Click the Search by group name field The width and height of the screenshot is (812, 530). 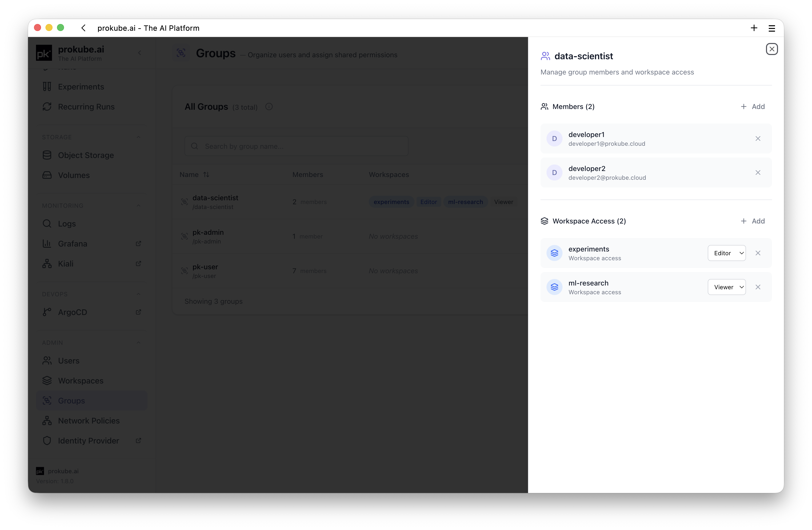click(x=296, y=146)
